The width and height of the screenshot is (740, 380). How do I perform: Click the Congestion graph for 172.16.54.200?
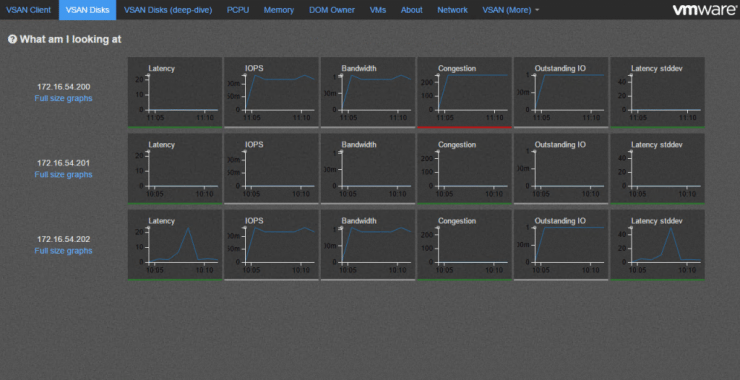[x=464, y=93]
